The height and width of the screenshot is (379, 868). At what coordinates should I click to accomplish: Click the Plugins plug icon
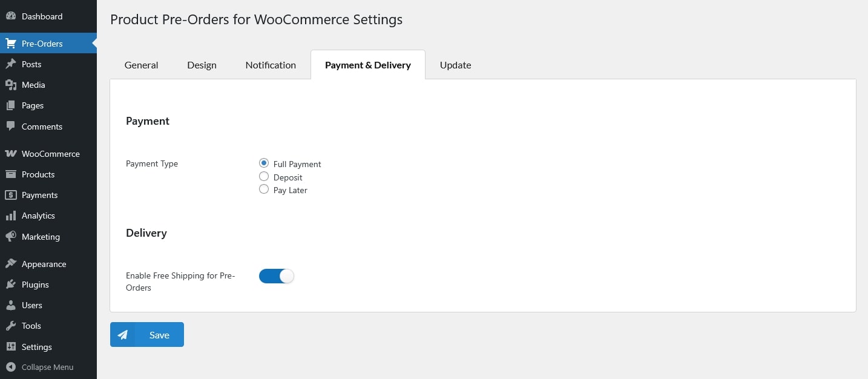click(x=10, y=285)
